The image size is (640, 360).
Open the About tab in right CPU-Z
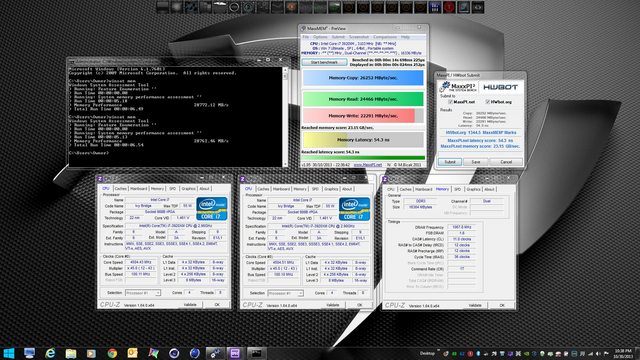489,189
